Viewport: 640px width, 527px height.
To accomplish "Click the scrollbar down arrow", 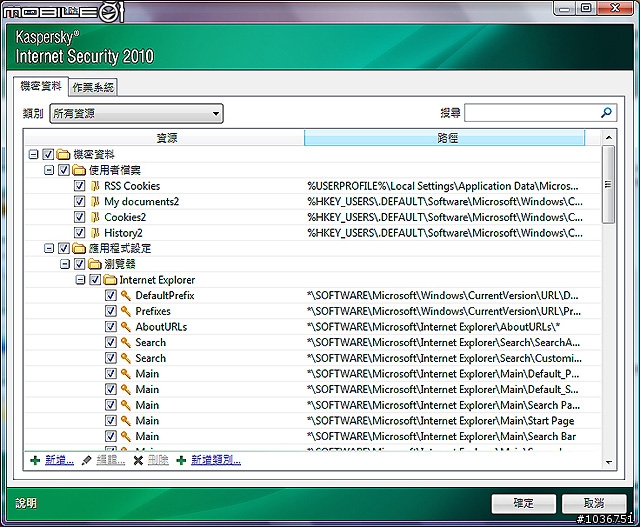I will pyautogui.click(x=609, y=463).
